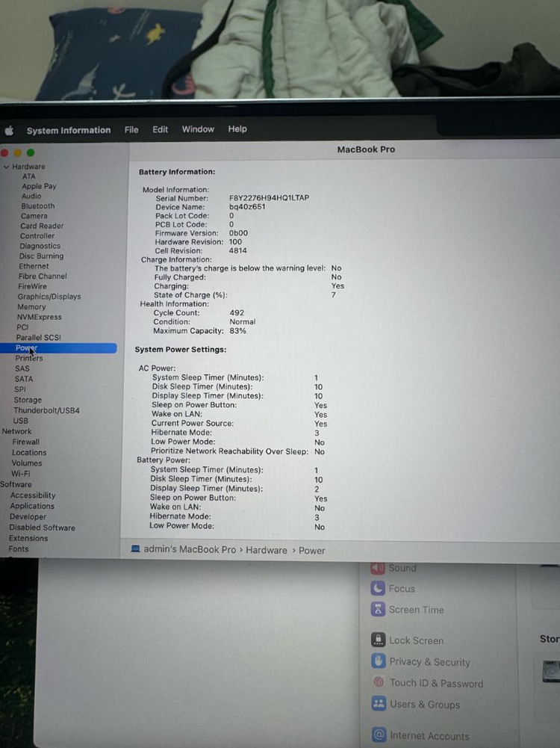The width and height of the screenshot is (560, 748).
Task: Click the battery serial number F8Y2276H94HQ1LTAP
Action: pos(269,197)
